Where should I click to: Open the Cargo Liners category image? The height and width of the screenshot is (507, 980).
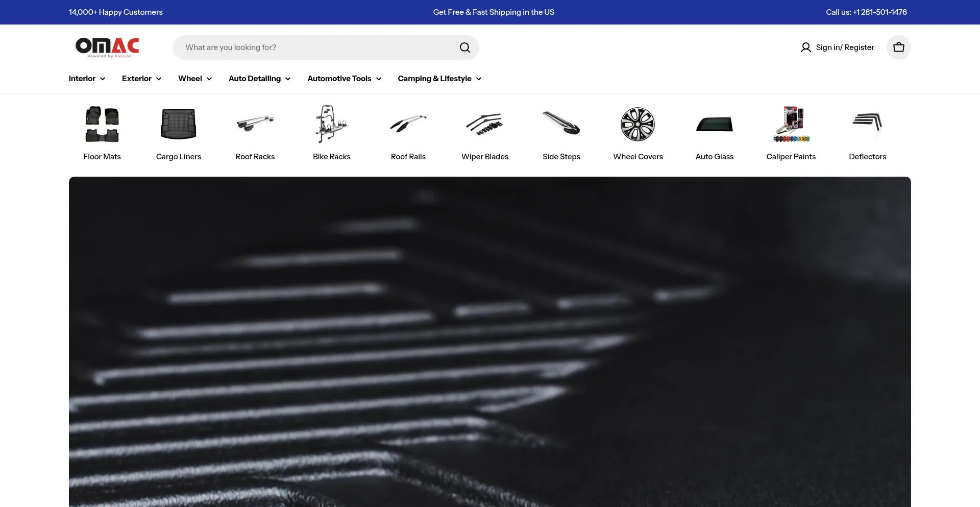(179, 124)
